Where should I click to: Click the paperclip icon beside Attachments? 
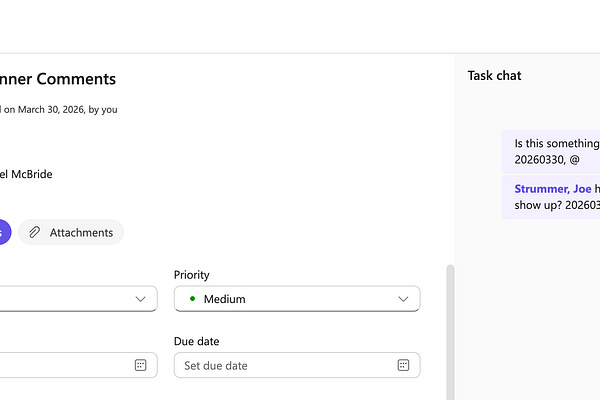(34, 232)
